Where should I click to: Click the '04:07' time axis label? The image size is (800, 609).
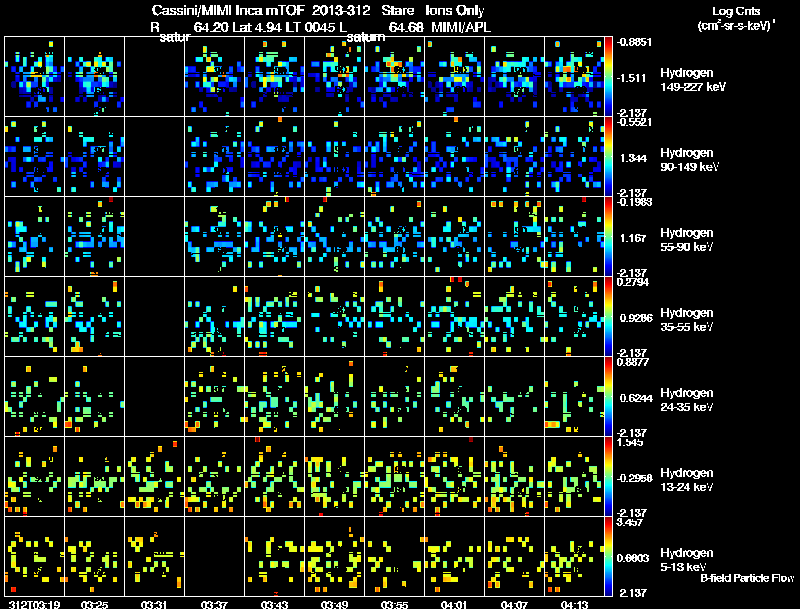tap(514, 604)
